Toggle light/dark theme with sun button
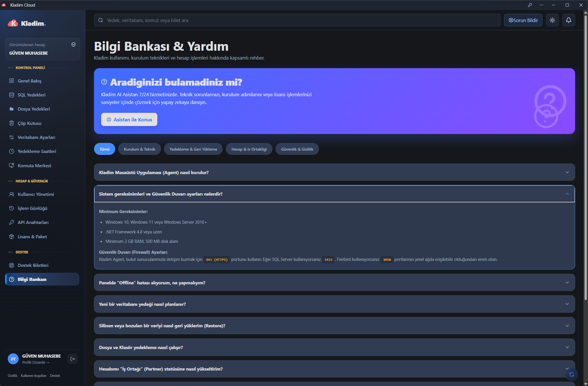The height and width of the screenshot is (386, 588). pyautogui.click(x=552, y=20)
